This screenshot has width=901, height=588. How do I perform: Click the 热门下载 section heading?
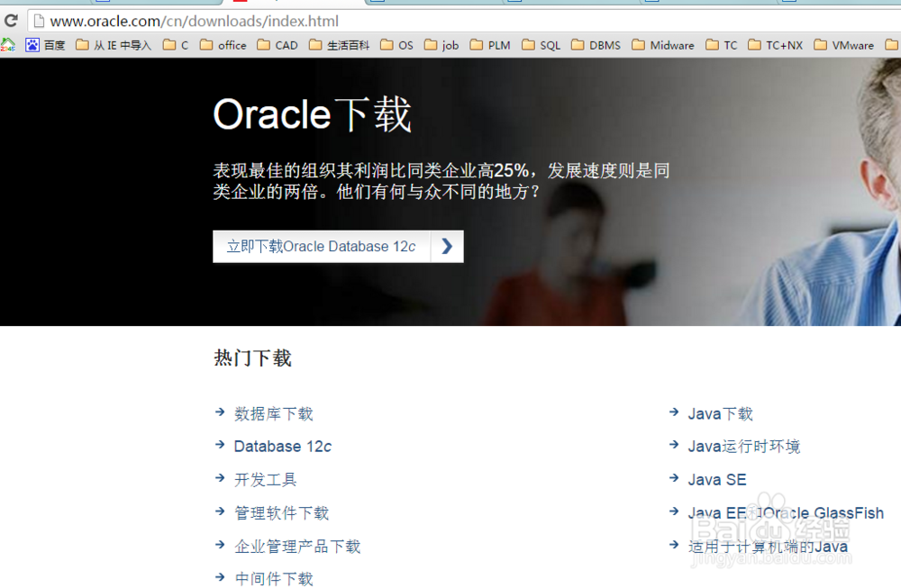pyautogui.click(x=253, y=357)
